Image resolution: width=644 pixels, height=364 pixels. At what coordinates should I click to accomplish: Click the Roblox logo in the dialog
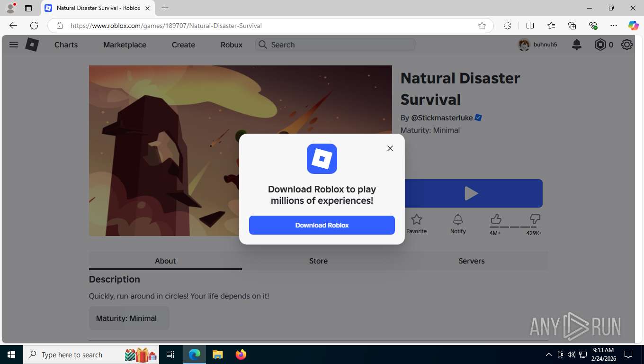pos(322,159)
